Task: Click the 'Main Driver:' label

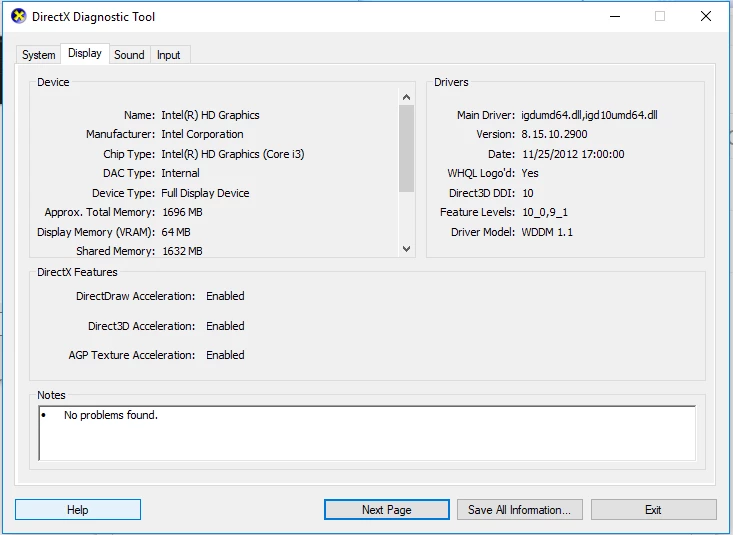Action: 486,115
